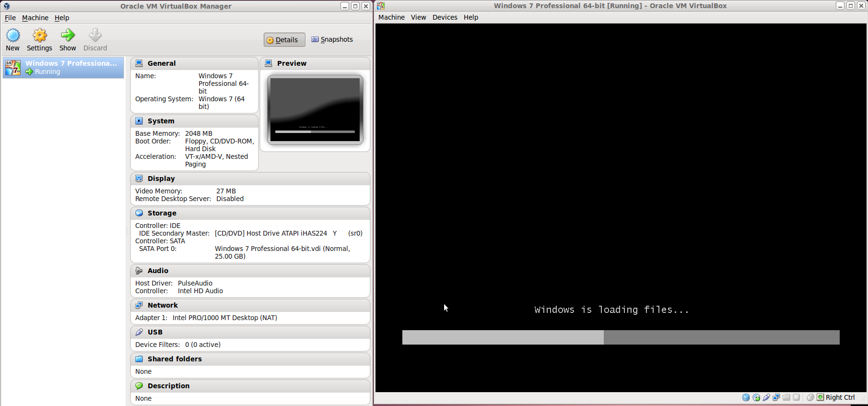The height and width of the screenshot is (406, 868).
Task: Click the USB devices status icon
Action: [x=766, y=397]
